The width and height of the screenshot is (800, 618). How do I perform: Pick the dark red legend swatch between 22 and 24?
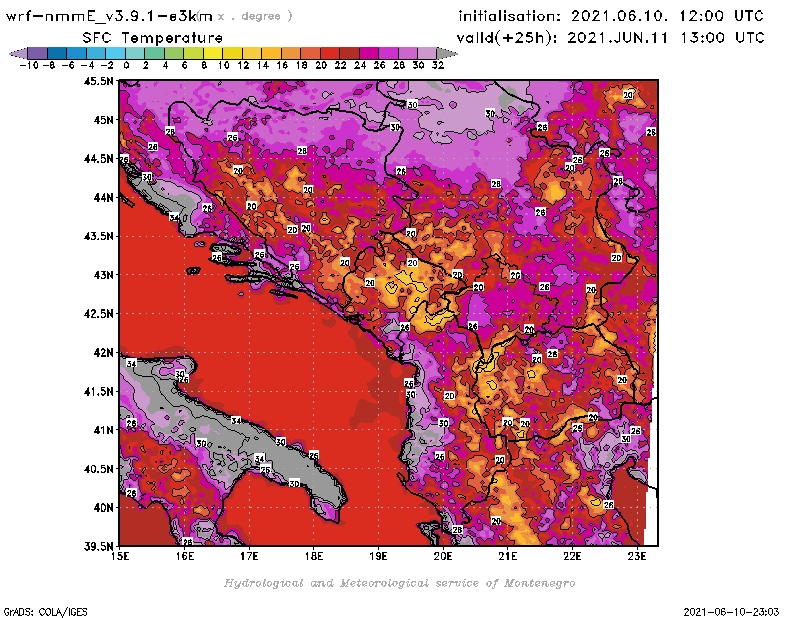pos(349,54)
